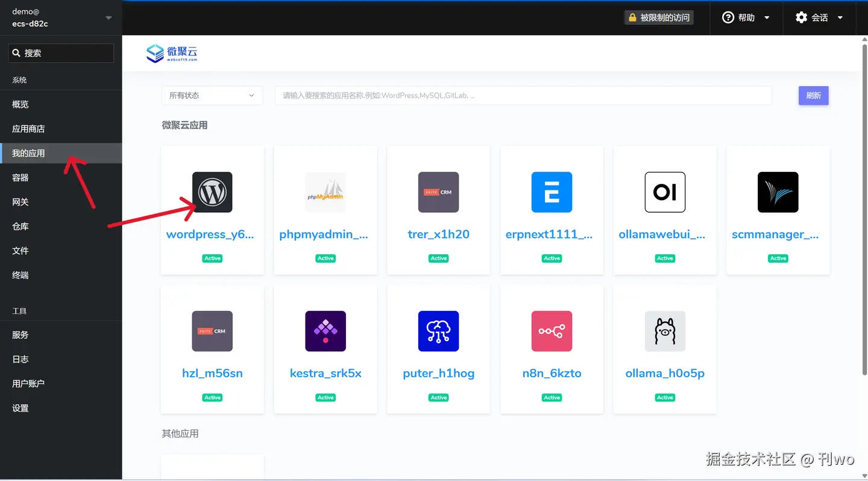Go to 概览 in the sidebar
868x481 pixels.
[61, 104]
